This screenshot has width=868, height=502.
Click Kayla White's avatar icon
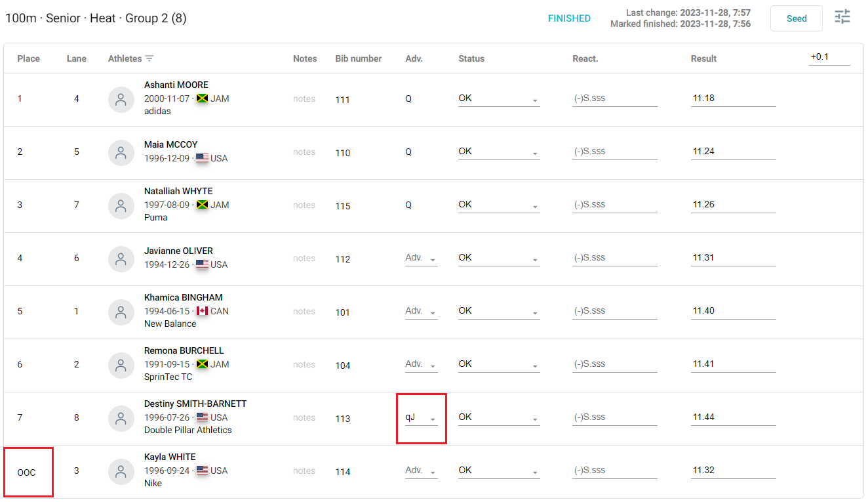pos(121,471)
